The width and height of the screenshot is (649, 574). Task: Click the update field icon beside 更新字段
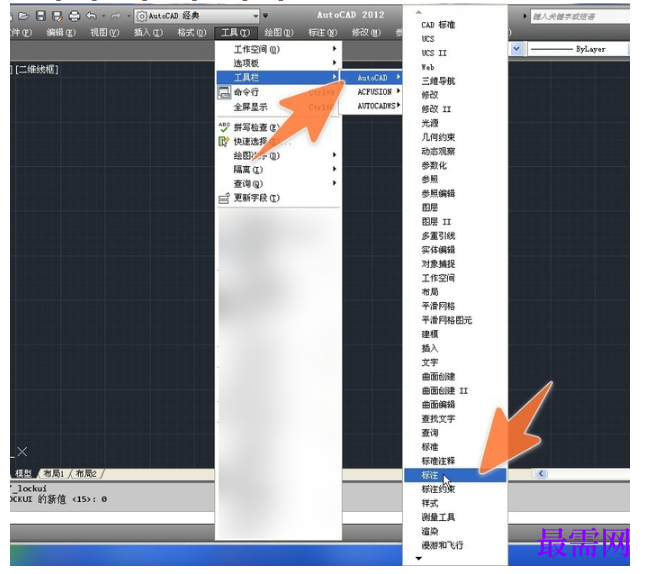(x=224, y=198)
